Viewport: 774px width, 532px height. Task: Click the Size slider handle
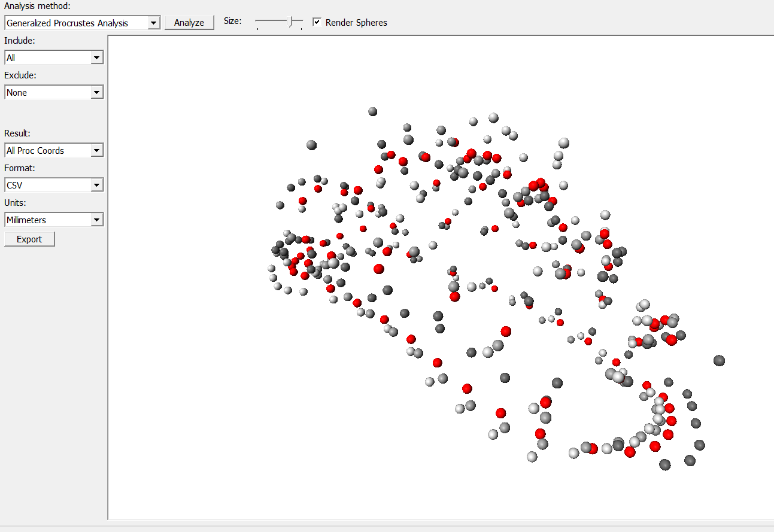[292, 22]
